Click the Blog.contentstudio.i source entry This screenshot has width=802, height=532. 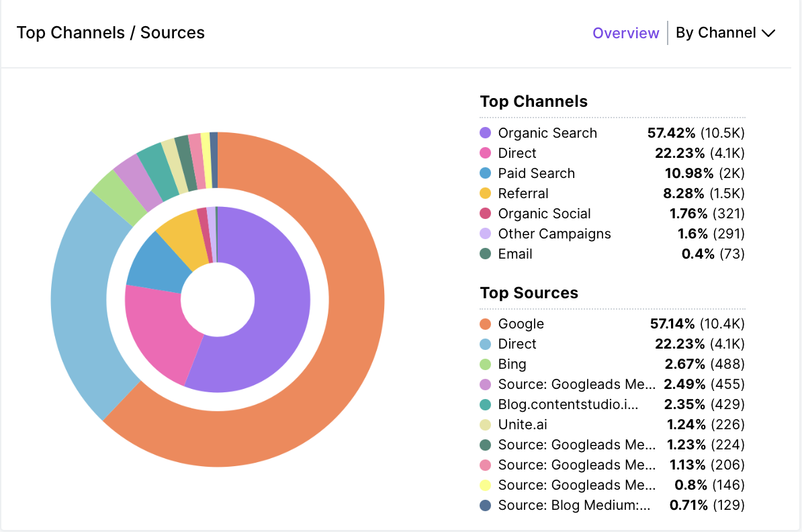coord(570,404)
